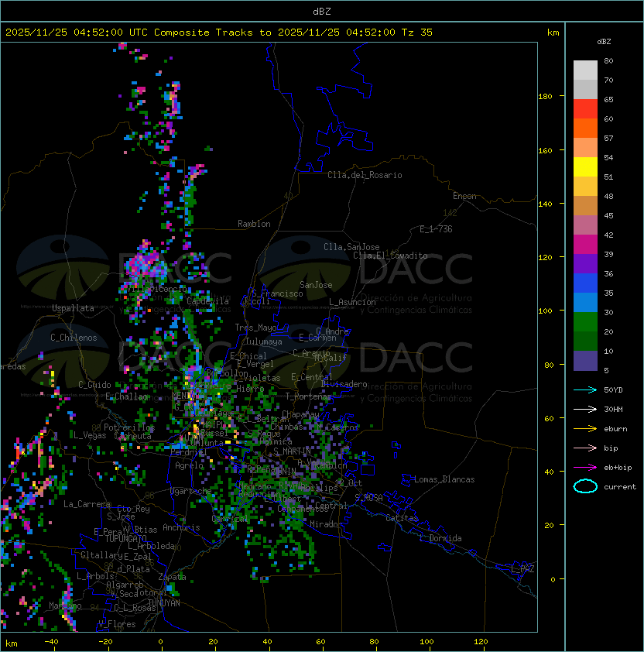The height and width of the screenshot is (652, 644).
Task: Click the 'current' legend label
Action: pyautogui.click(x=620, y=486)
